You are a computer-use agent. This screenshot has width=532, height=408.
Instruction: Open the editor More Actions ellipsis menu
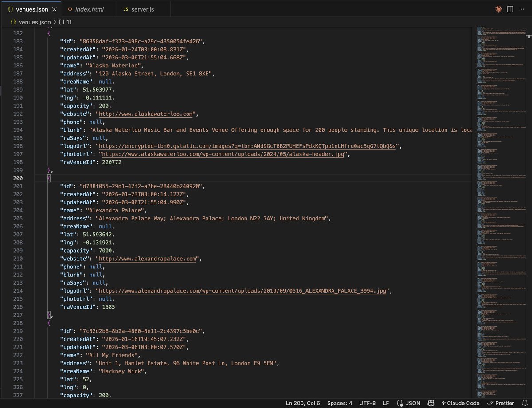click(521, 9)
